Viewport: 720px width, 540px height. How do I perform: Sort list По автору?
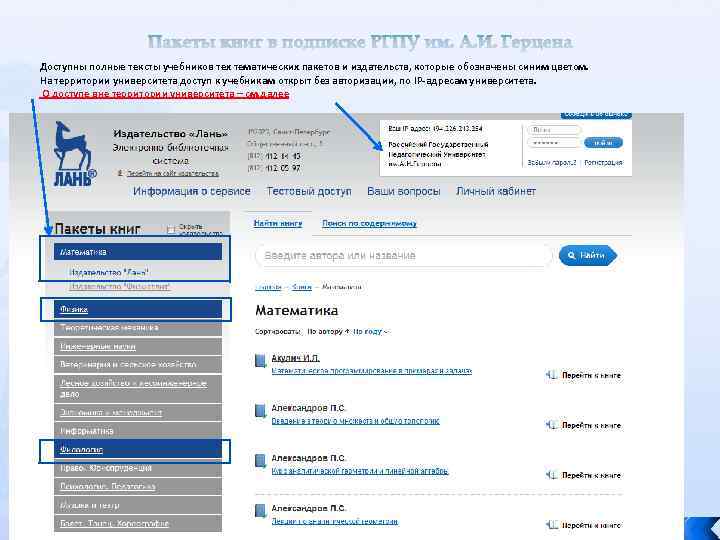click(x=328, y=331)
